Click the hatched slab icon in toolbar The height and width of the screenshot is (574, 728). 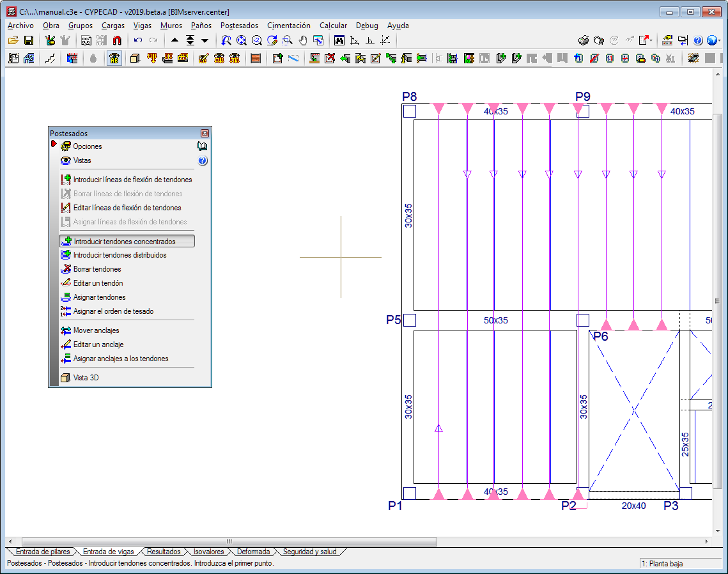pos(693,59)
